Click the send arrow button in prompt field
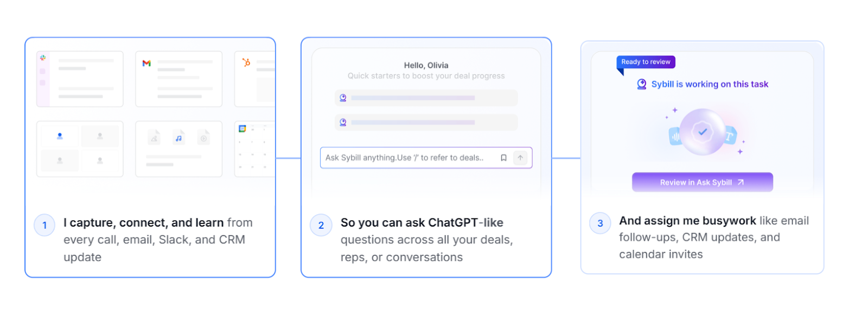The image size is (868, 326). click(x=520, y=158)
